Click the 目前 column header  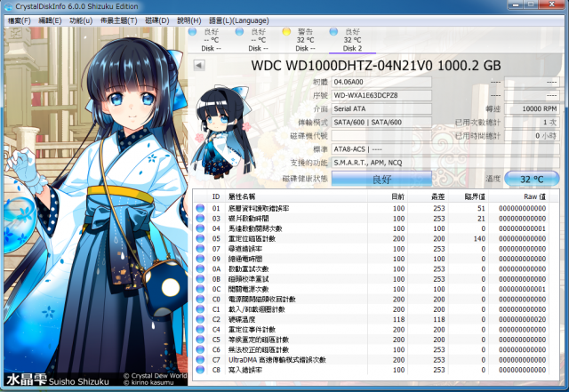coord(388,196)
